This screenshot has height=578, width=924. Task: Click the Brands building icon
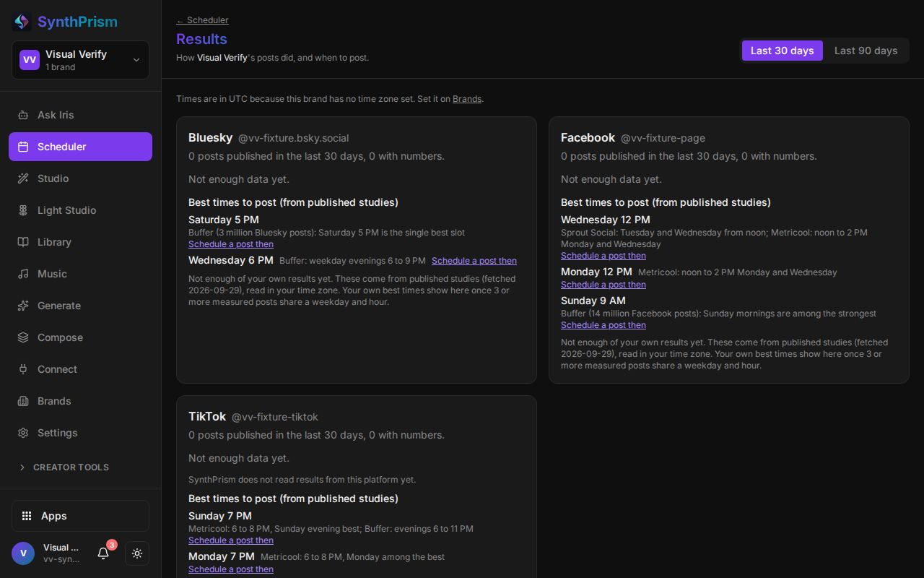(x=23, y=401)
